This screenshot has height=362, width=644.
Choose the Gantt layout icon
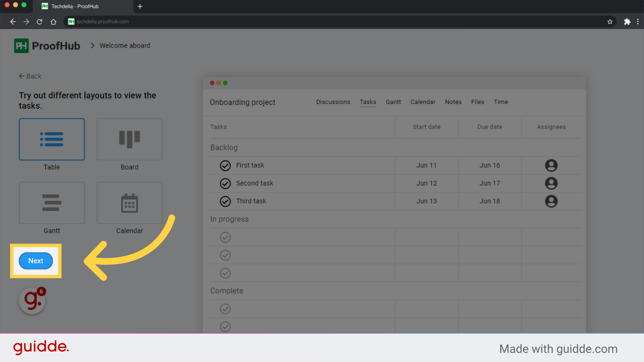pos(52,203)
